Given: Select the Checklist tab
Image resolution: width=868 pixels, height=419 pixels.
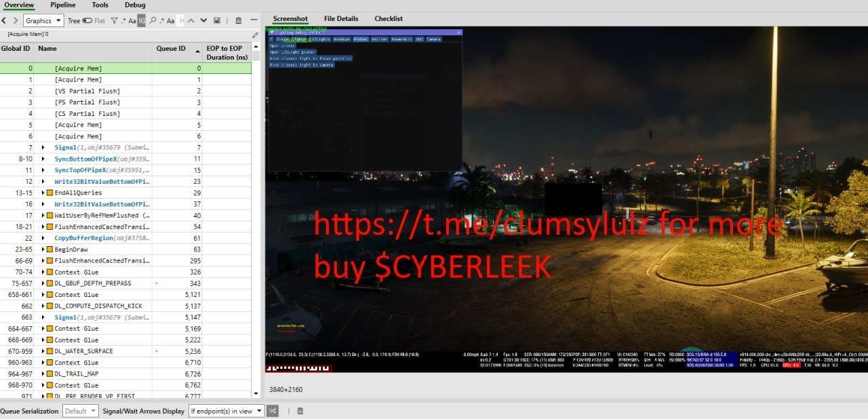Looking at the screenshot, I should (389, 18).
